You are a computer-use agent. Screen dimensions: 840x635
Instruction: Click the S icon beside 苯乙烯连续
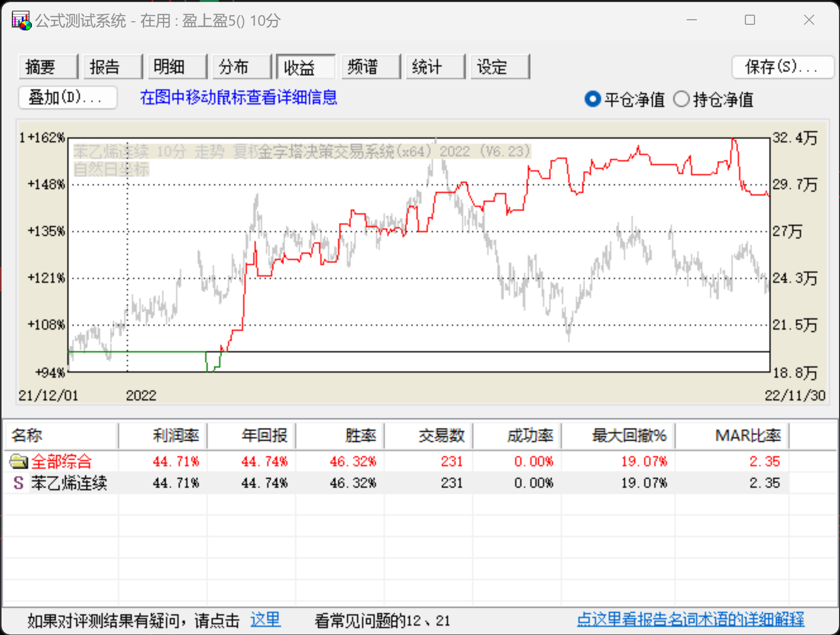click(18, 483)
